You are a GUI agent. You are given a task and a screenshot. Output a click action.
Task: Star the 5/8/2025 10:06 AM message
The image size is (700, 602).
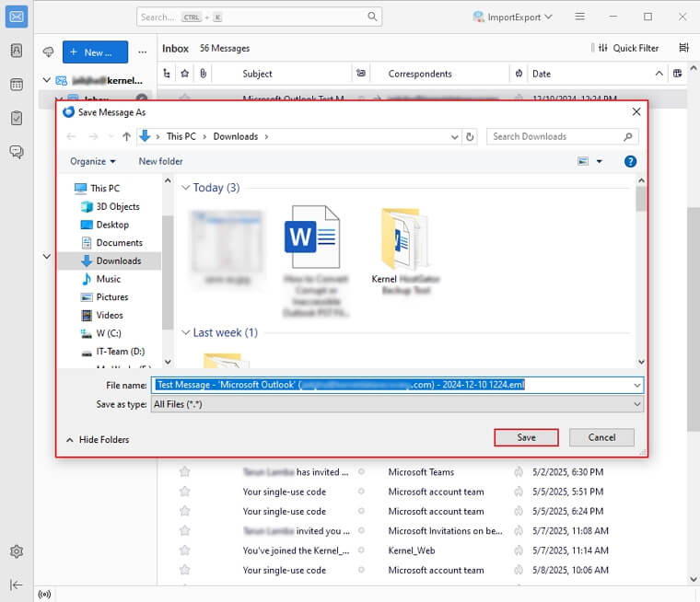tap(185, 570)
